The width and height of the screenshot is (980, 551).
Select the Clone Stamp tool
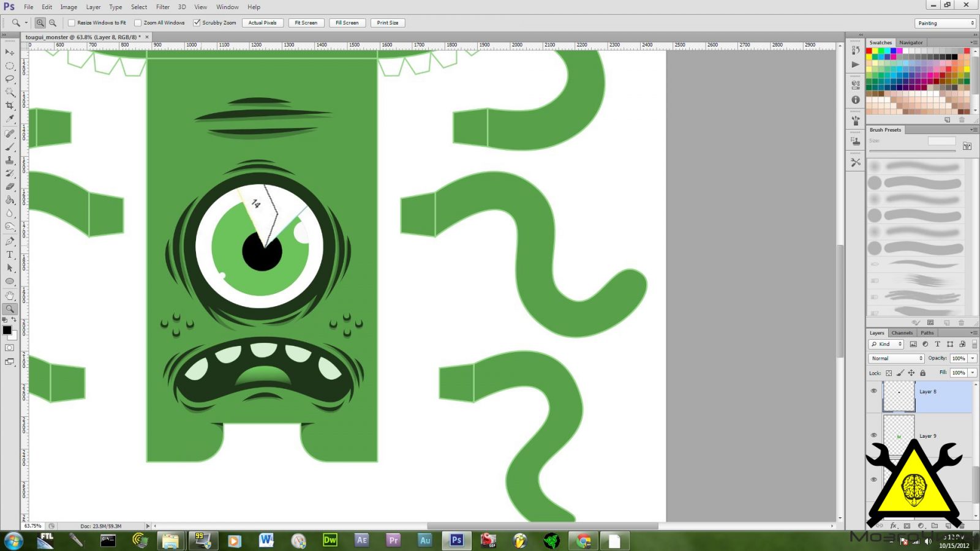click(x=9, y=160)
